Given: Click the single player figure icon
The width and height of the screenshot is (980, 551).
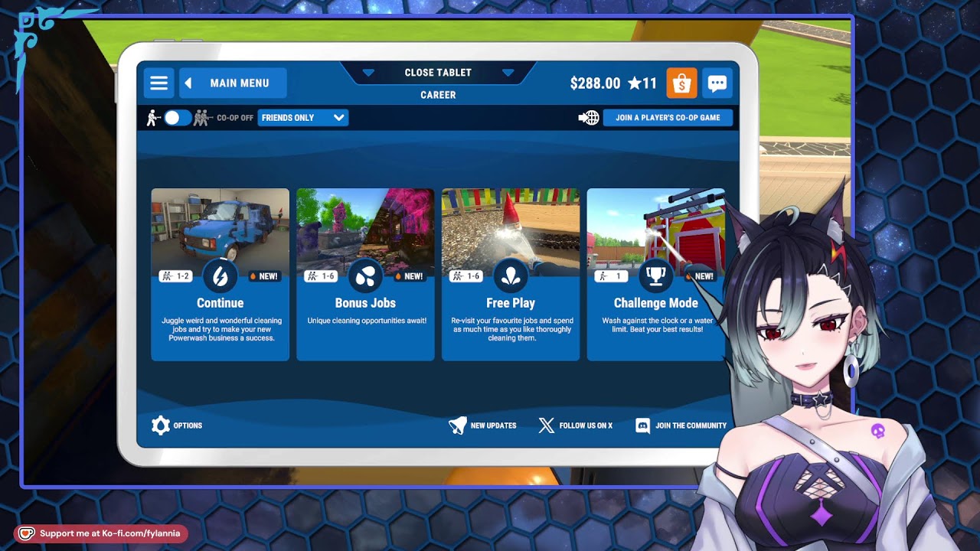Looking at the screenshot, I should pyautogui.click(x=152, y=118).
